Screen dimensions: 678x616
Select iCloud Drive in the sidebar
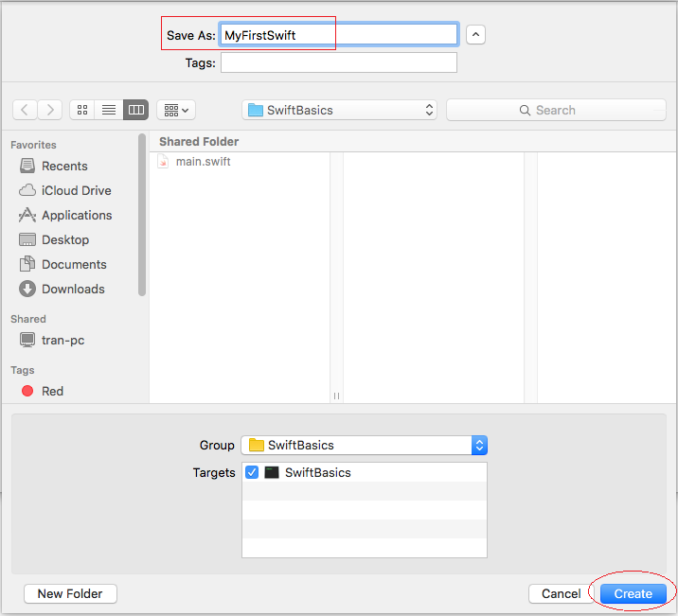[x=76, y=190]
